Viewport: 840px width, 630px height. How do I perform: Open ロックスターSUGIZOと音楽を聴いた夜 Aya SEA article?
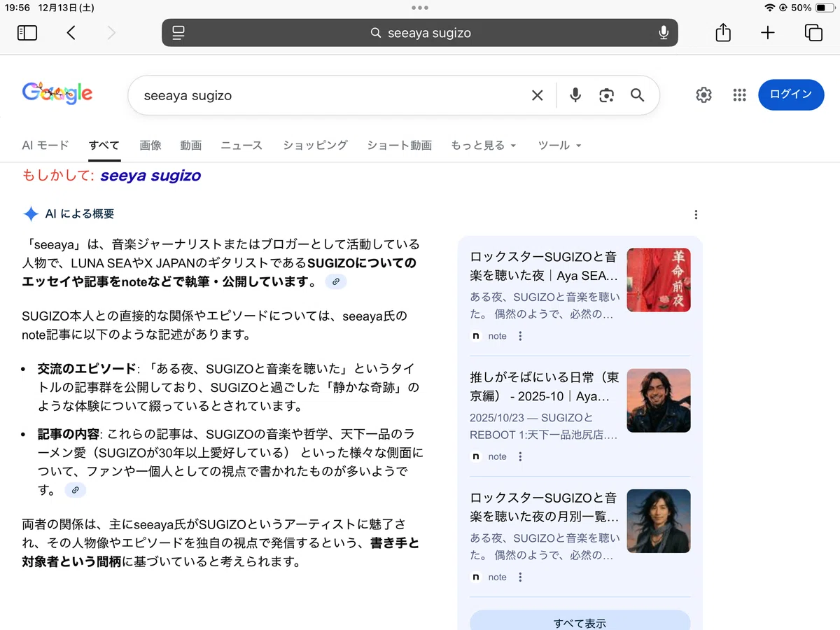[x=545, y=266]
